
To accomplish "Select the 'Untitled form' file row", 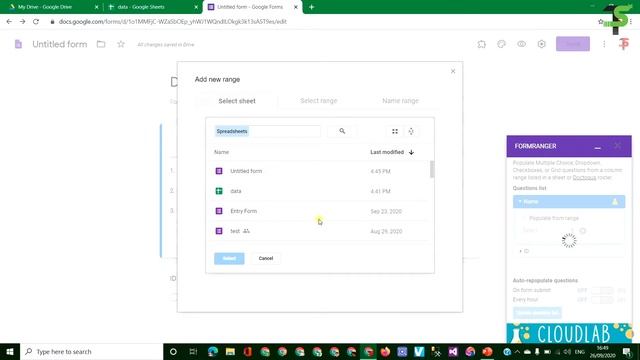I will pos(321,171).
